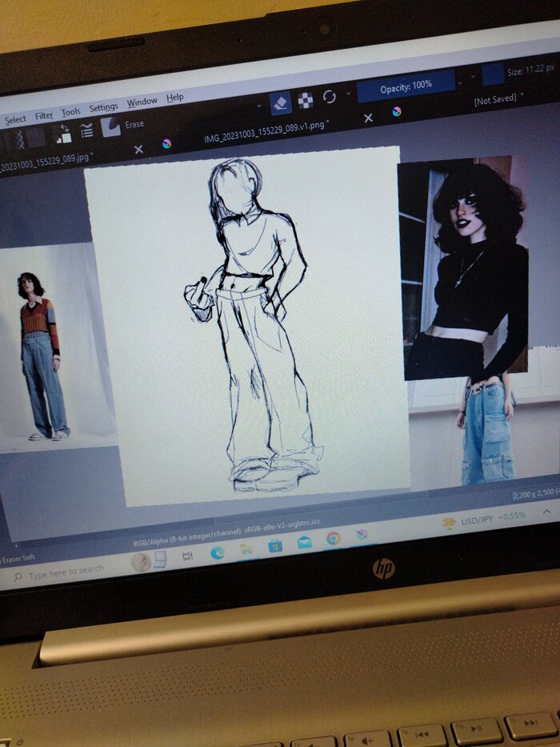Click the blue slider left of Size

(x=492, y=75)
